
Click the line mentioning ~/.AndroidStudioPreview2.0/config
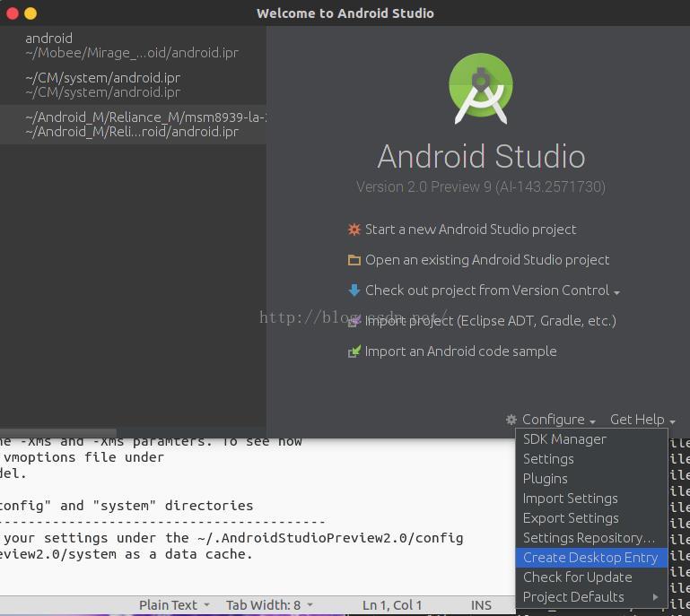coord(231,538)
